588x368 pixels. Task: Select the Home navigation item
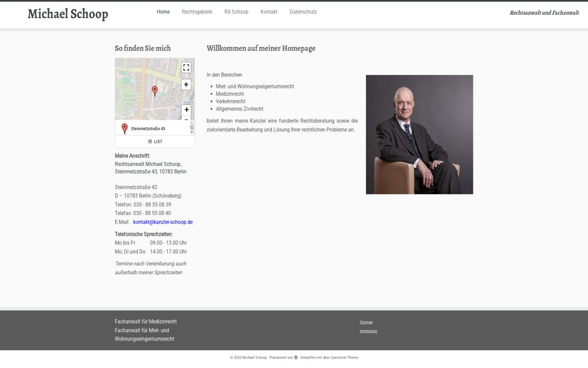pos(163,12)
